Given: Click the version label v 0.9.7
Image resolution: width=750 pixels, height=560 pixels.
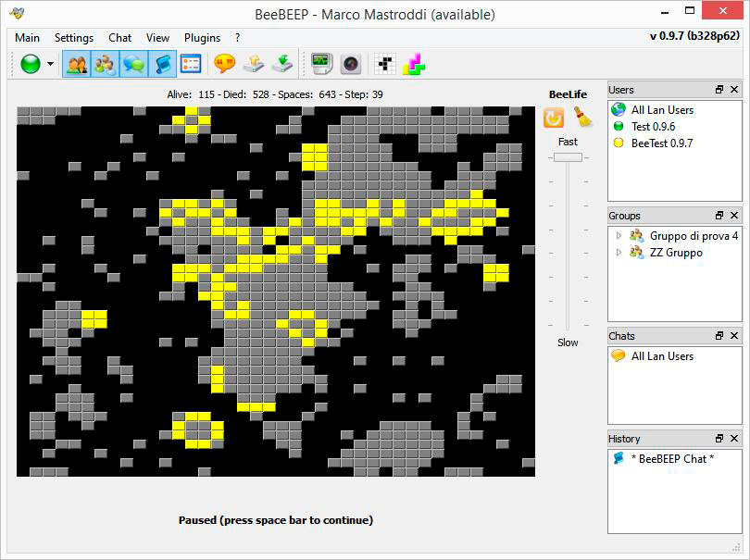Looking at the screenshot, I should [x=694, y=36].
